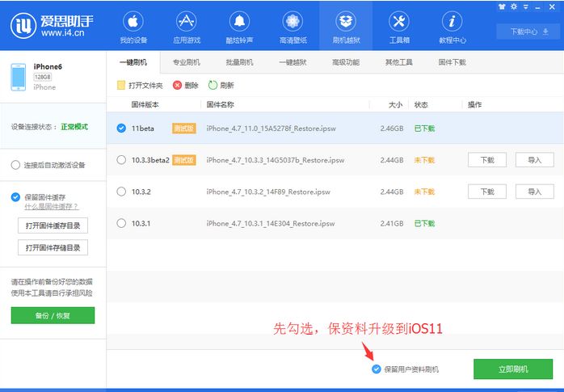
Task: Open 工具箱 toolbox section
Action: tap(399, 27)
